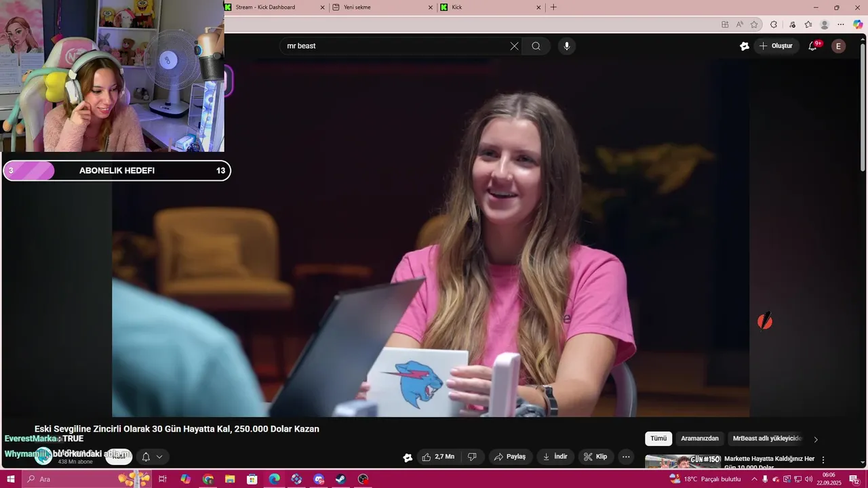Open Task View on the taskbar
Image resolution: width=868 pixels, height=488 pixels.
(x=163, y=479)
